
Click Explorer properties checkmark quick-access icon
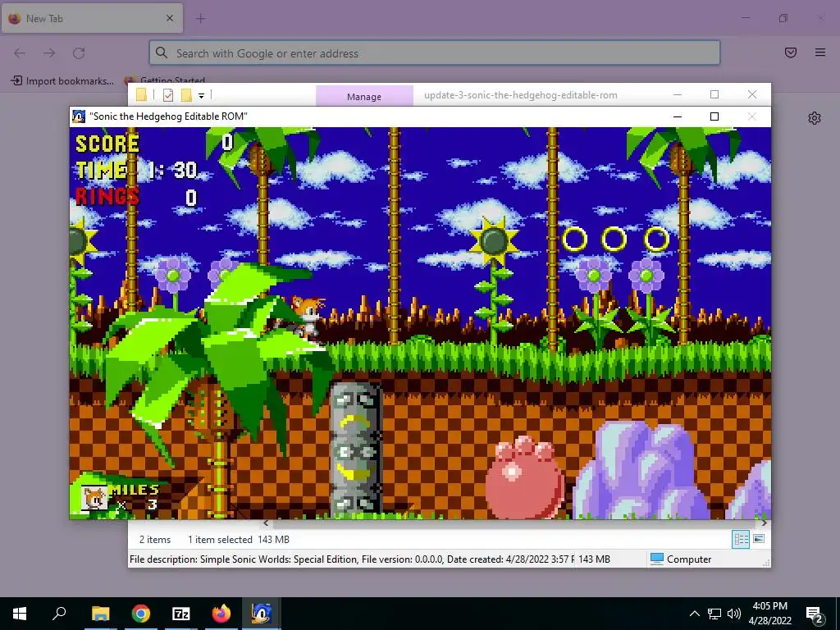pyautogui.click(x=168, y=95)
